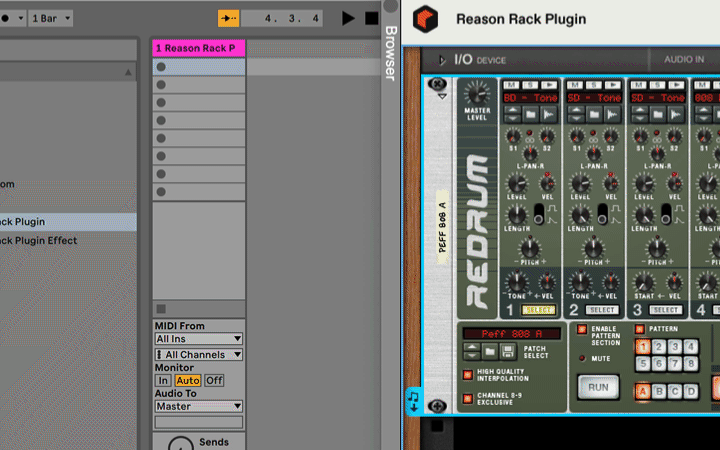Trigger drum channel 3 play button
The image size is (720, 450).
point(676,85)
